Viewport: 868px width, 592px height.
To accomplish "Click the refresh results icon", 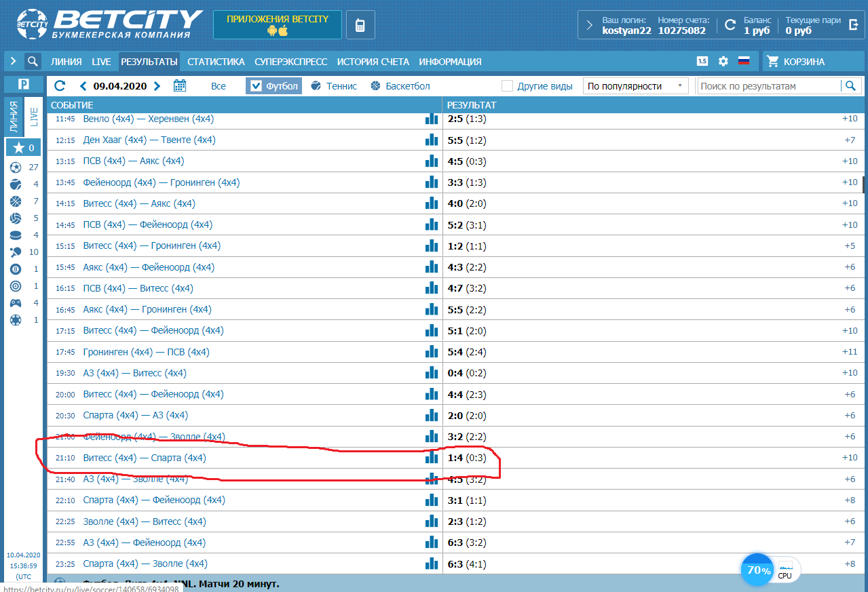I will 60,86.
